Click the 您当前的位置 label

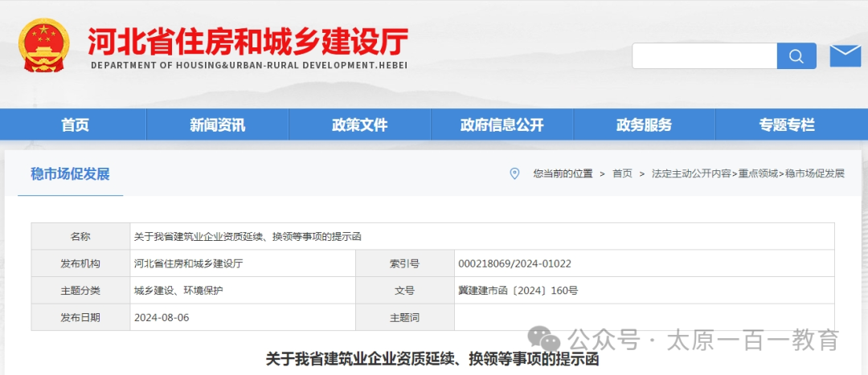[x=563, y=173]
